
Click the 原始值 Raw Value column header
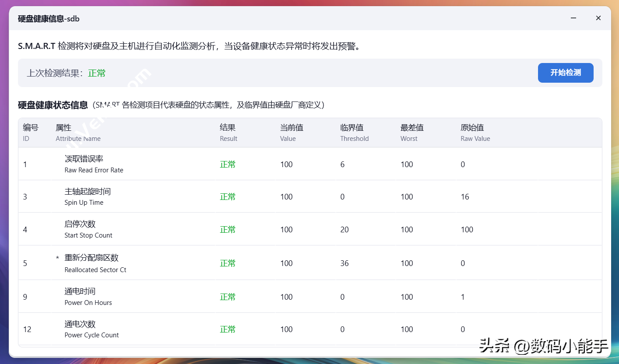click(475, 133)
